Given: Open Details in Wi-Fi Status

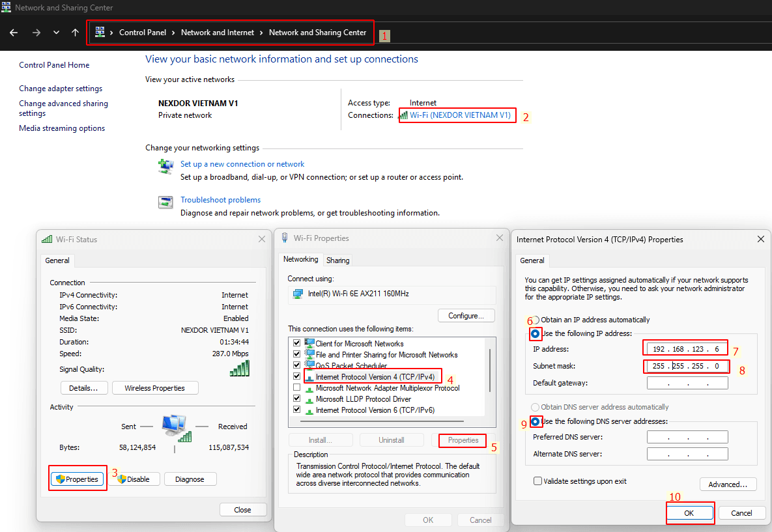Looking at the screenshot, I should pos(83,388).
